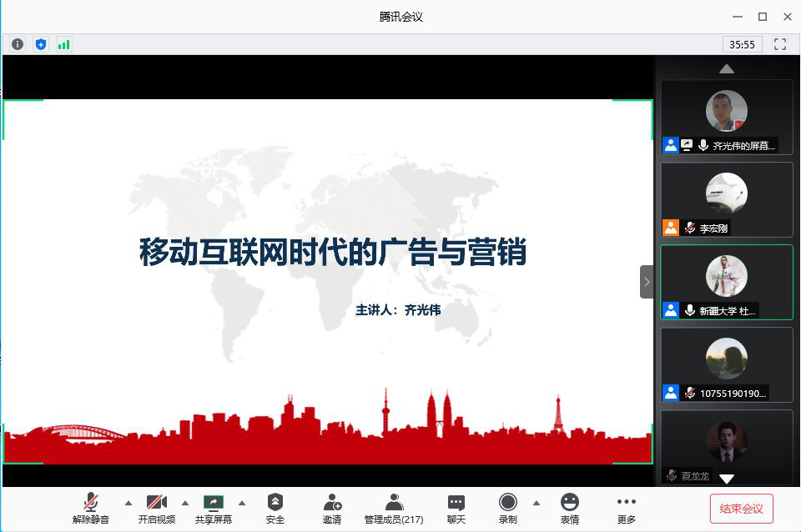The width and height of the screenshot is (801, 532).
Task: Click the 腾讯会议 window title
Action: coord(401,17)
